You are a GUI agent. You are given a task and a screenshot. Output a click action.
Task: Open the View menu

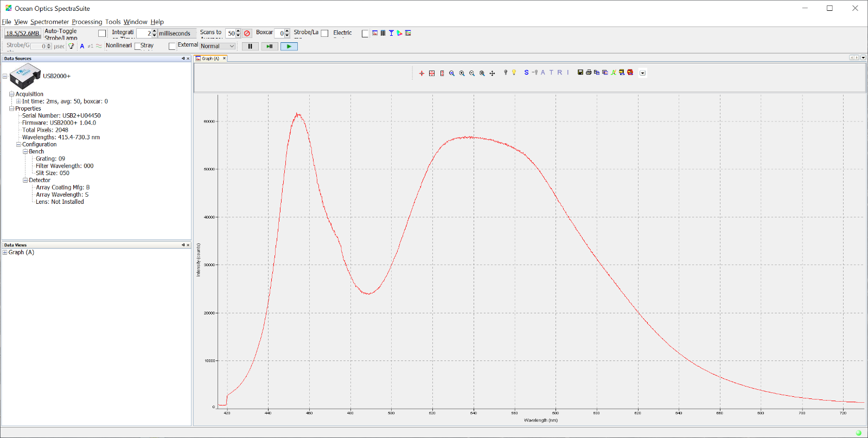tap(21, 22)
